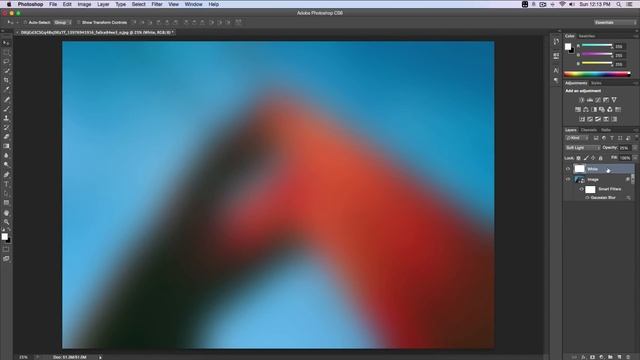Select the Brush tool
The image size is (640, 360).
(x=6, y=109)
